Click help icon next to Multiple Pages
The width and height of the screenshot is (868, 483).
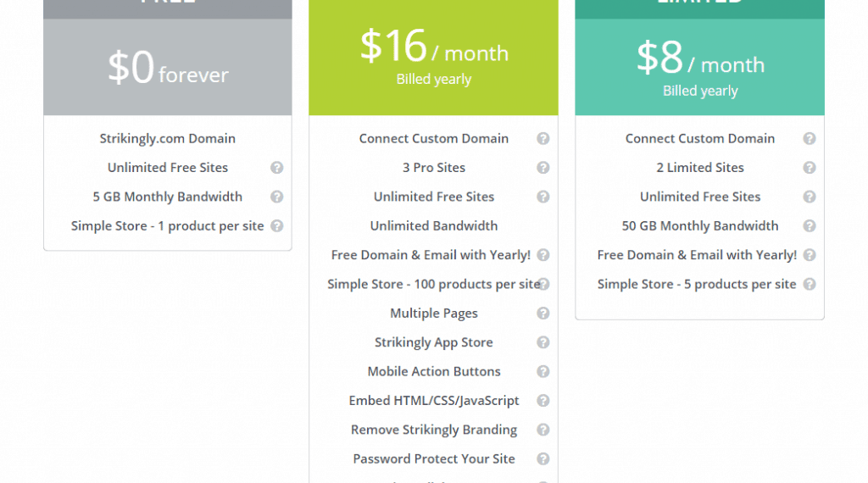point(543,314)
